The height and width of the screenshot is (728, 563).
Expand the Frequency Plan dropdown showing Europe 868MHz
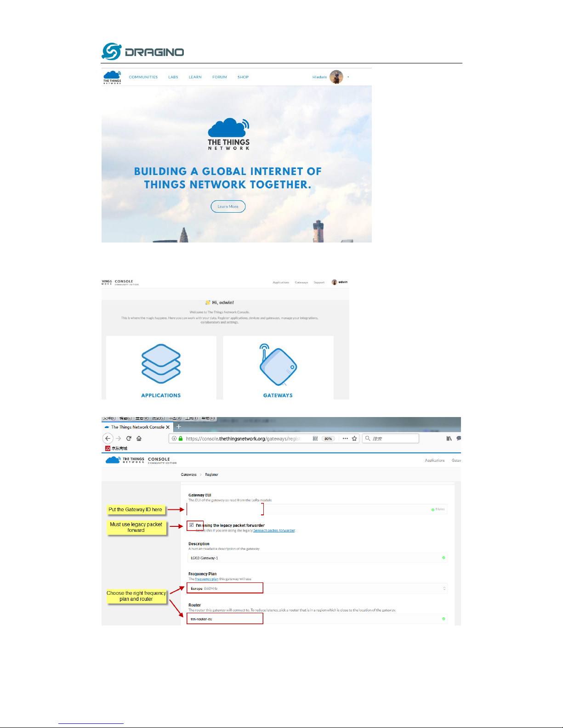click(317, 588)
